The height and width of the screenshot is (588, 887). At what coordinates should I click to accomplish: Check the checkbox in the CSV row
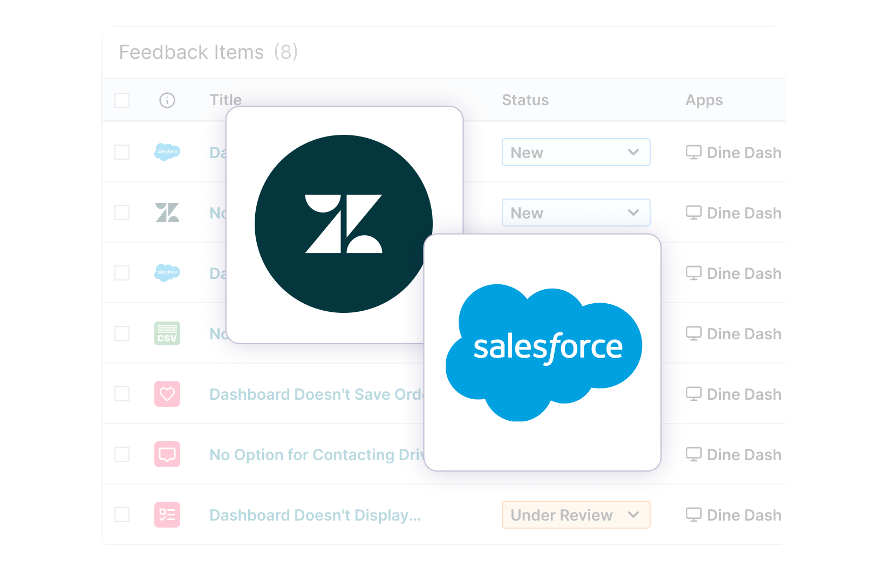122,333
